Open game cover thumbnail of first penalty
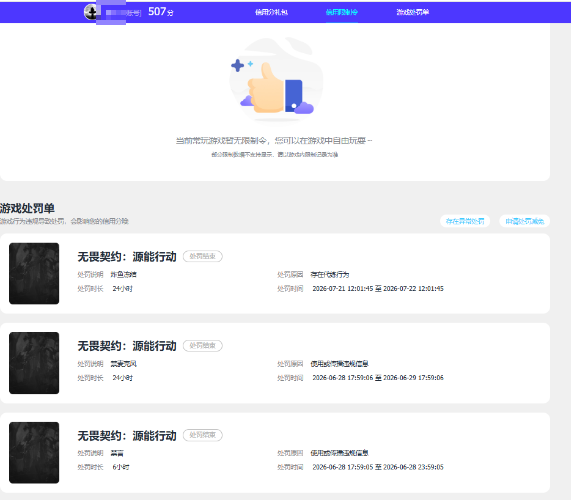The width and height of the screenshot is (571, 500). coord(34,273)
